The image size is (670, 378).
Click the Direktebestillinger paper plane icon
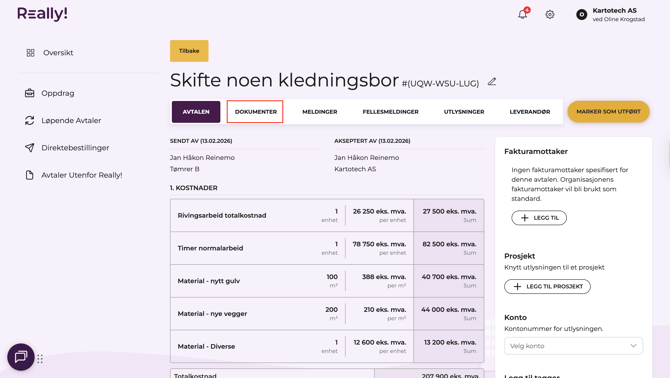pos(29,148)
